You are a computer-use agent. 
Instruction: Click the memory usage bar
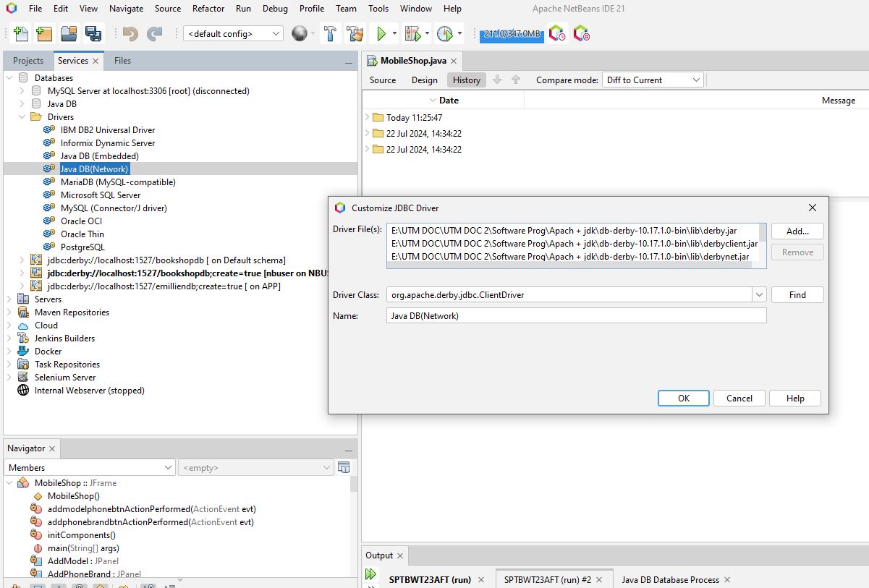511,34
